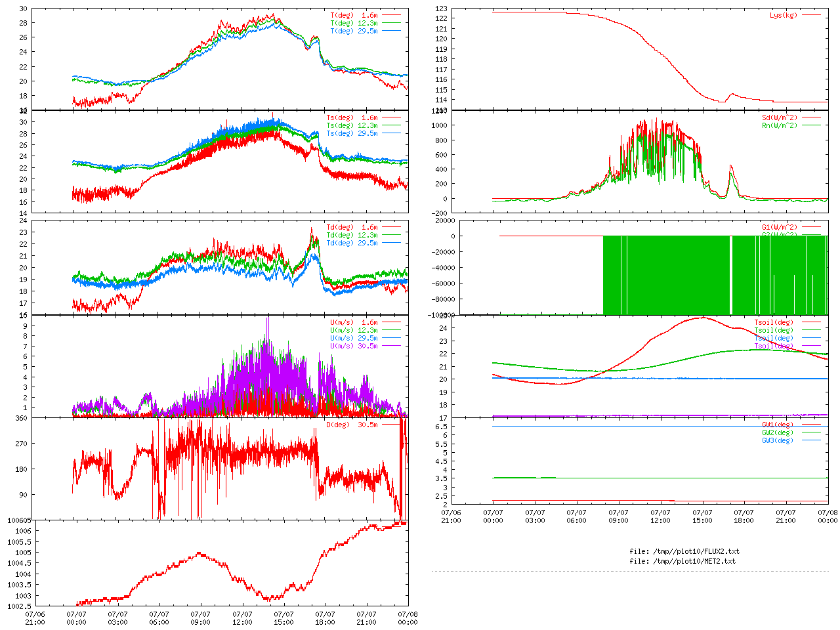Select the purple "Tsoil(deg)" legend label
This screenshot has height=630, width=840.
pyautogui.click(x=774, y=346)
